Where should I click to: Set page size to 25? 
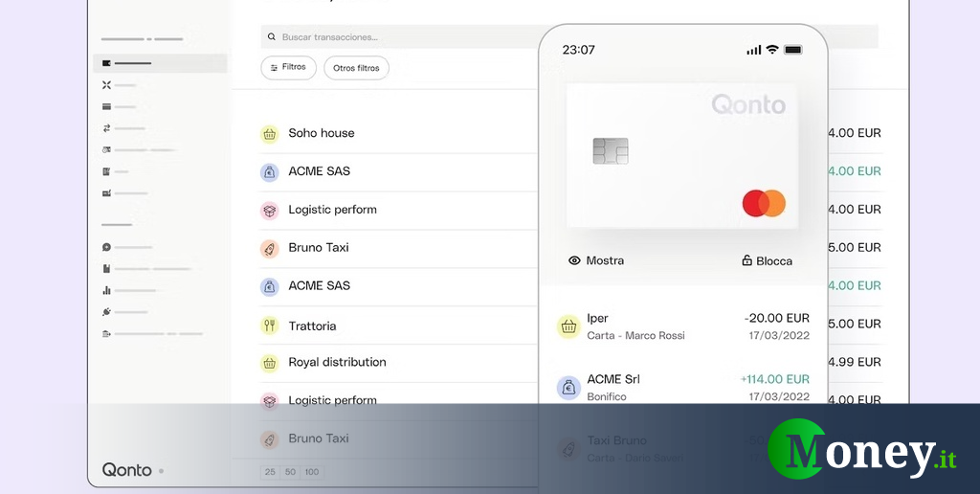[x=270, y=472]
